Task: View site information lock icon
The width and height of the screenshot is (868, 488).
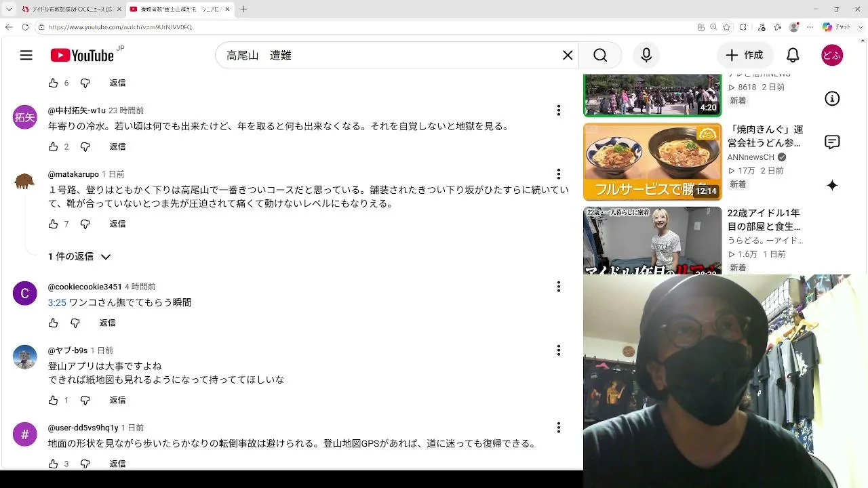Action: pyautogui.click(x=41, y=27)
